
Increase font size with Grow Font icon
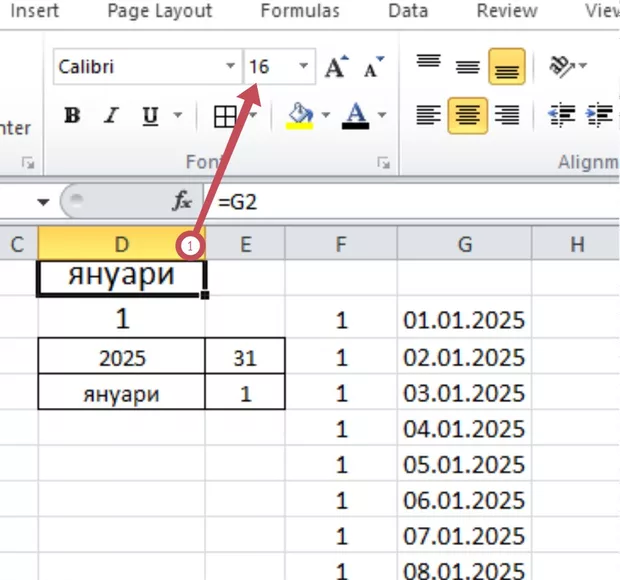coord(335,68)
